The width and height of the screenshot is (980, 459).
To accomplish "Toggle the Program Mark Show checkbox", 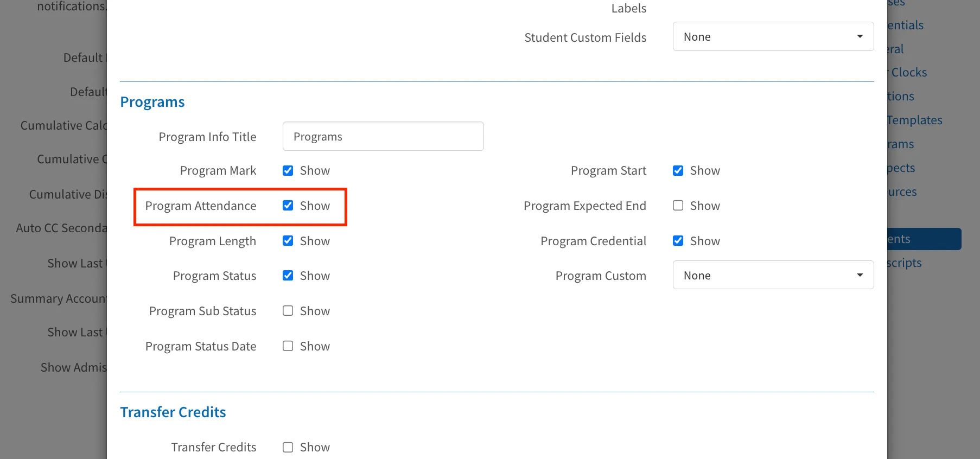I will click(288, 170).
